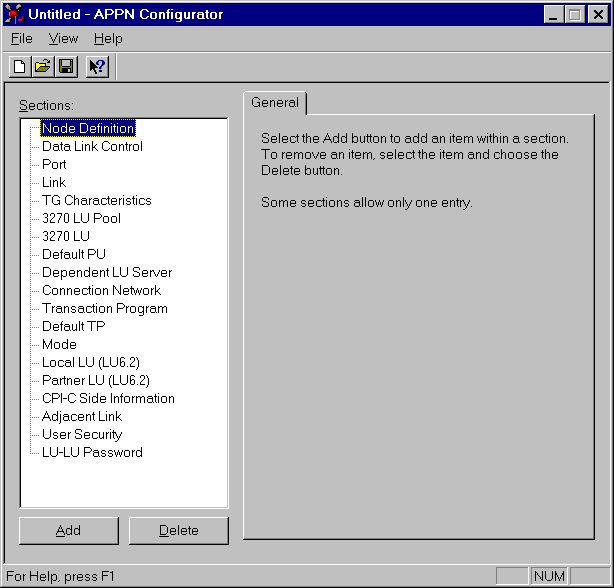Click the Save floppy disk icon

(66, 67)
